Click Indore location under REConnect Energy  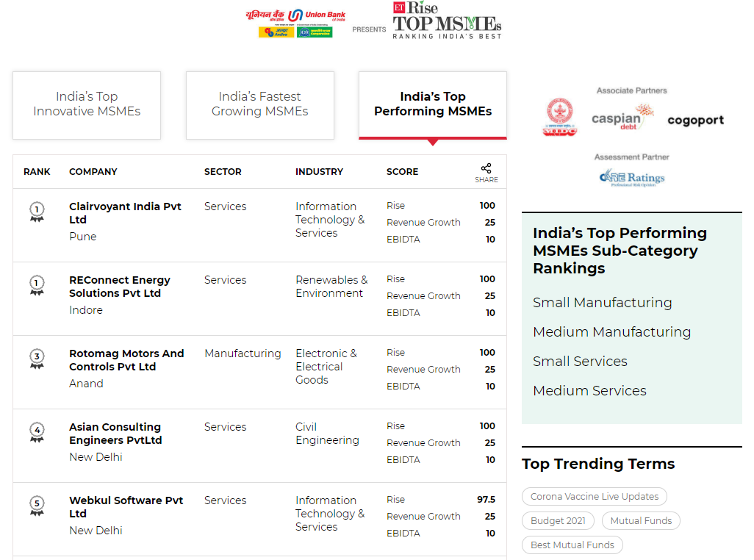(x=85, y=310)
